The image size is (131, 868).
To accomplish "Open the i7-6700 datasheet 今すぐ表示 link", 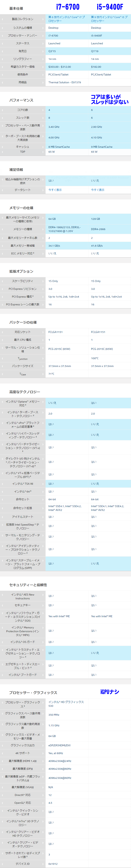I will click(55, 190).
